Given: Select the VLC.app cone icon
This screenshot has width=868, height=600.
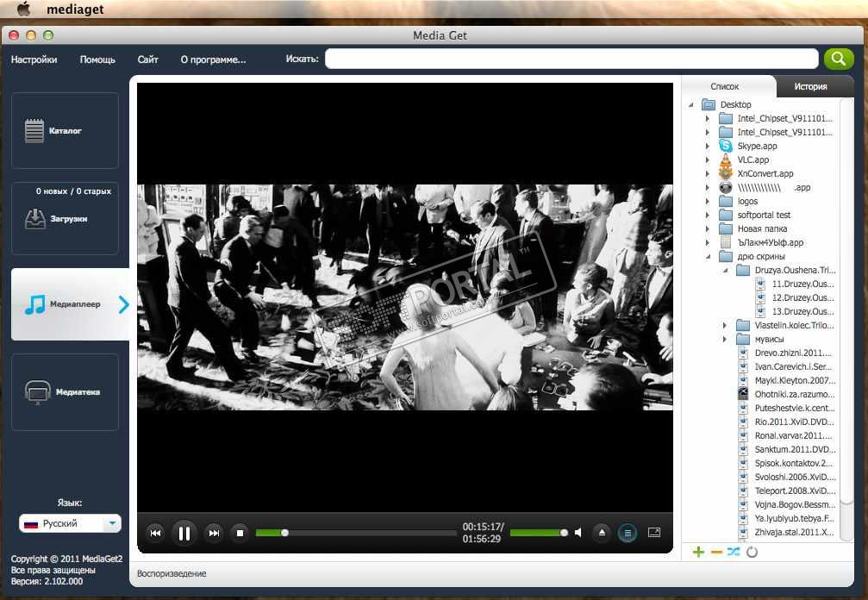Looking at the screenshot, I should click(x=726, y=159).
